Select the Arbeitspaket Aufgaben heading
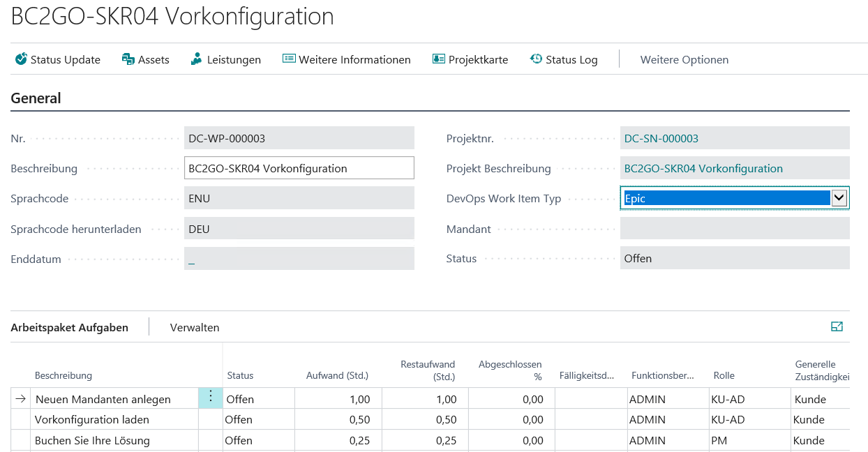This screenshot has height=452, width=868. click(69, 327)
